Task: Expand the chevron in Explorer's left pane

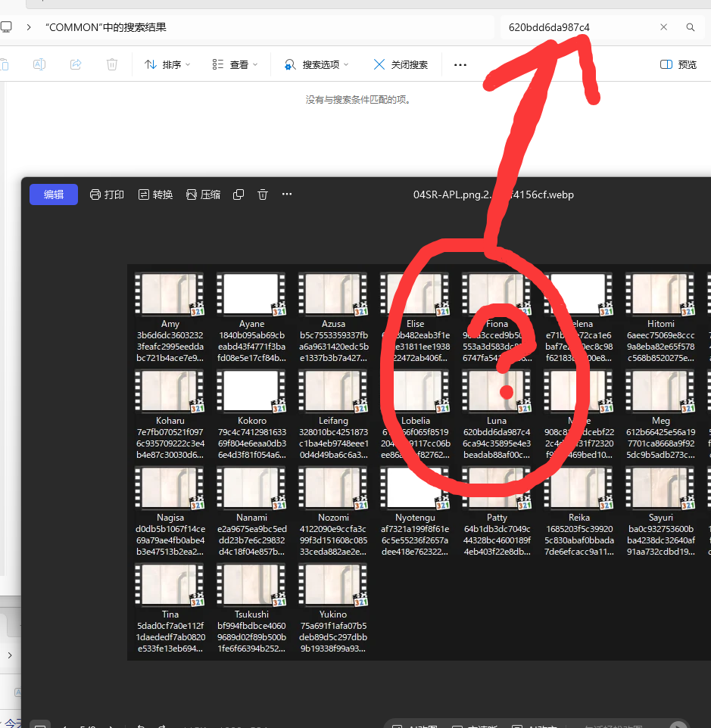Action: [x=10, y=655]
